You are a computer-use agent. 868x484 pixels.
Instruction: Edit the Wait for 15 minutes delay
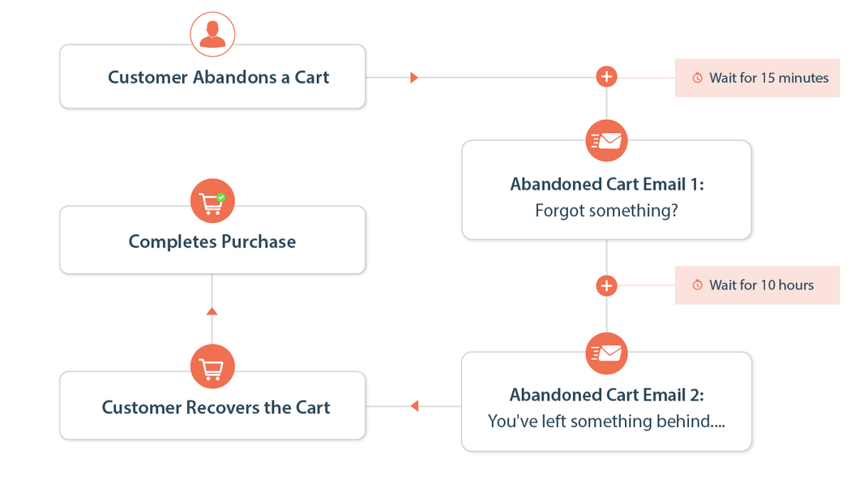click(x=768, y=78)
